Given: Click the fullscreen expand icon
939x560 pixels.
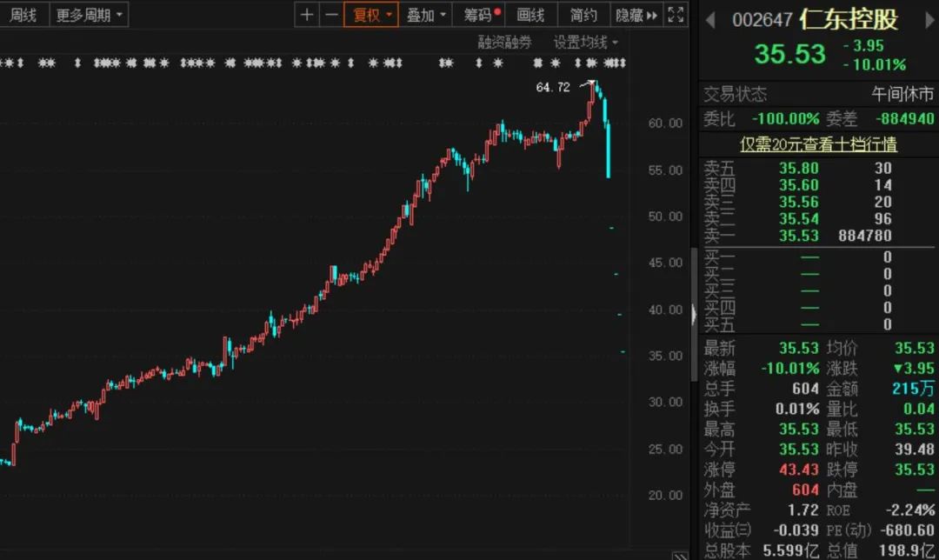Looking at the screenshot, I should tap(676, 15).
